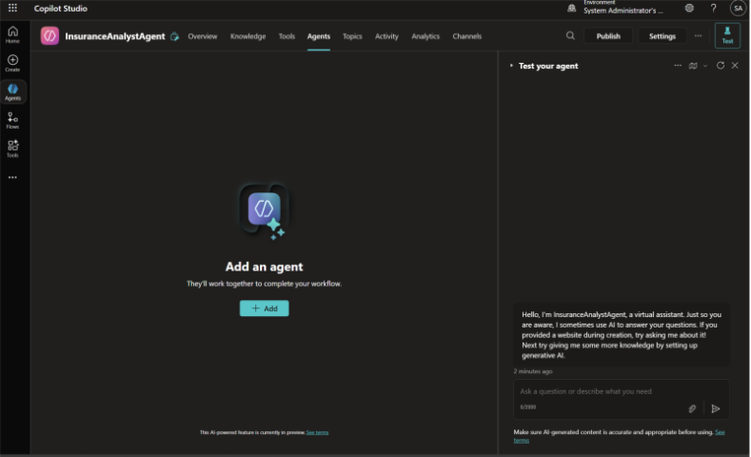751x457 pixels.
Task: Select the Agents tab
Action: (319, 36)
